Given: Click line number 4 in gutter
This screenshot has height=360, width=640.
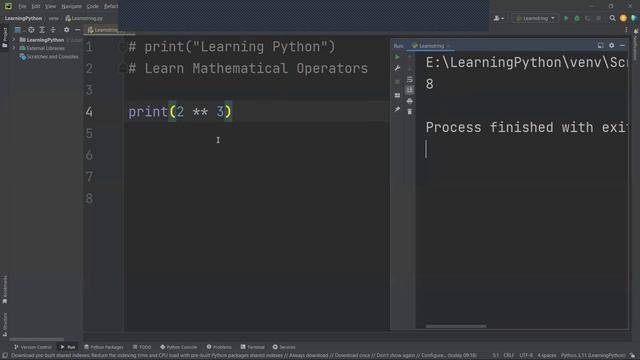Looking at the screenshot, I should click(89, 112).
